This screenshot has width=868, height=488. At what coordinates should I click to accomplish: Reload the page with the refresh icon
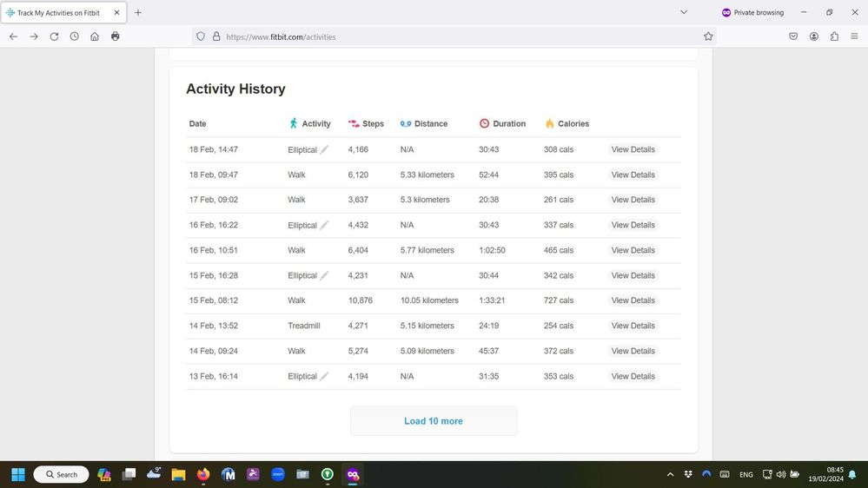(54, 36)
